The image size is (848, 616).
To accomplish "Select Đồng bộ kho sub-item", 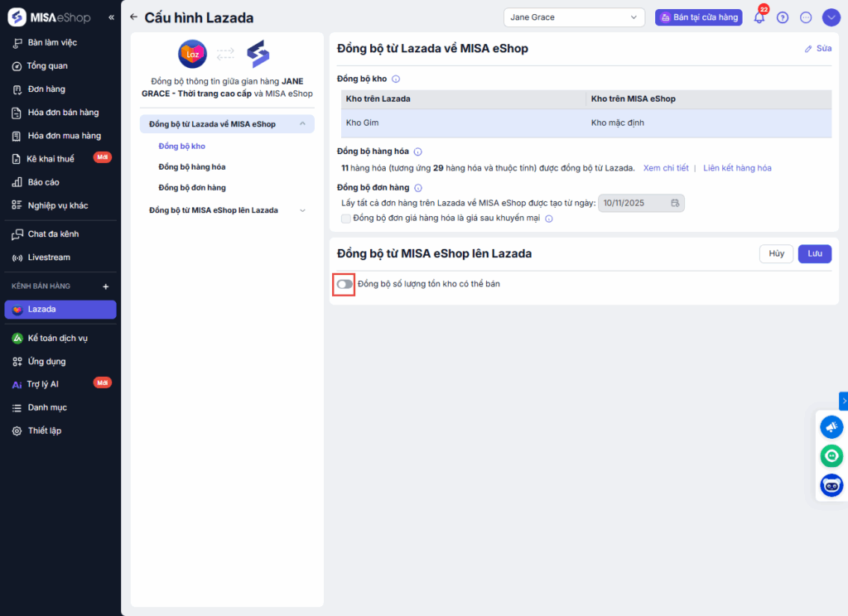I will tap(181, 147).
